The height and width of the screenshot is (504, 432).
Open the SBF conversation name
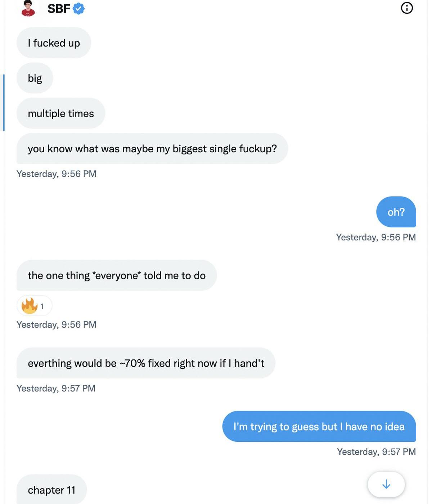pos(59,8)
